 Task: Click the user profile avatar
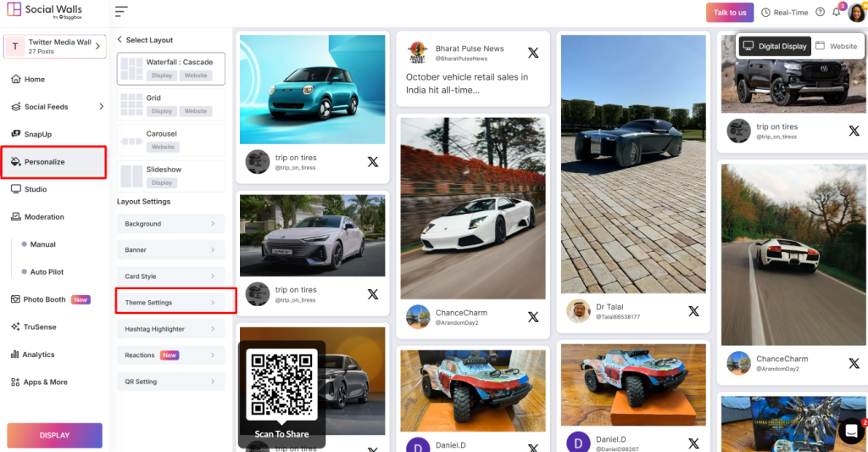click(x=856, y=12)
